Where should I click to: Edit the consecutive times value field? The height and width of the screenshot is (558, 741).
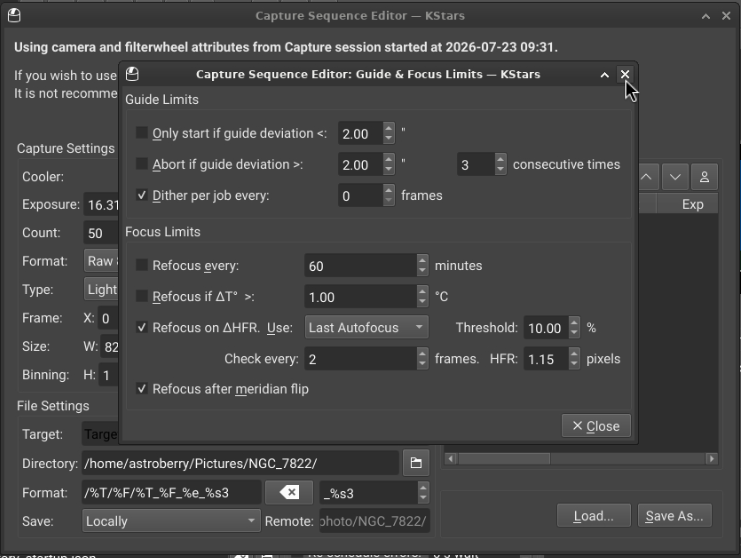[x=476, y=164]
